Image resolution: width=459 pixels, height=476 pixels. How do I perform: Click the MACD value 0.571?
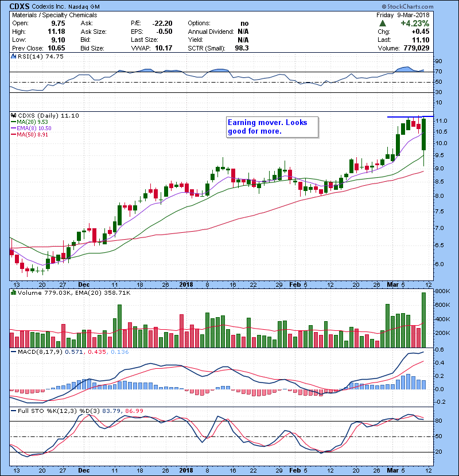[x=73, y=352]
